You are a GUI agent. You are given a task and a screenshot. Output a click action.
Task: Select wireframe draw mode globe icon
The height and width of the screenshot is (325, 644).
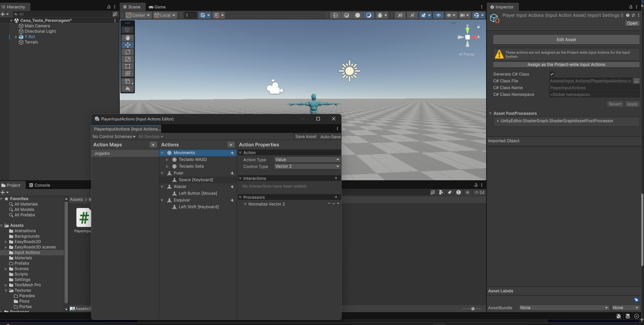[335, 15]
